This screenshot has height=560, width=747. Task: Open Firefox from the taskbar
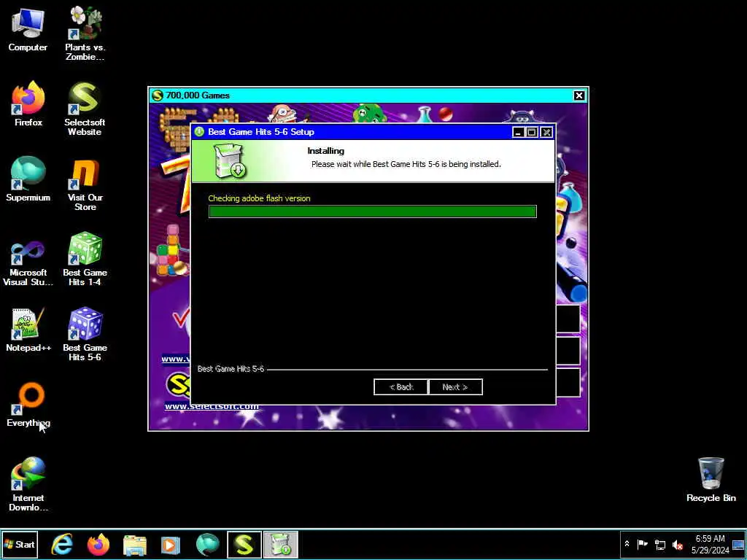[x=98, y=544]
